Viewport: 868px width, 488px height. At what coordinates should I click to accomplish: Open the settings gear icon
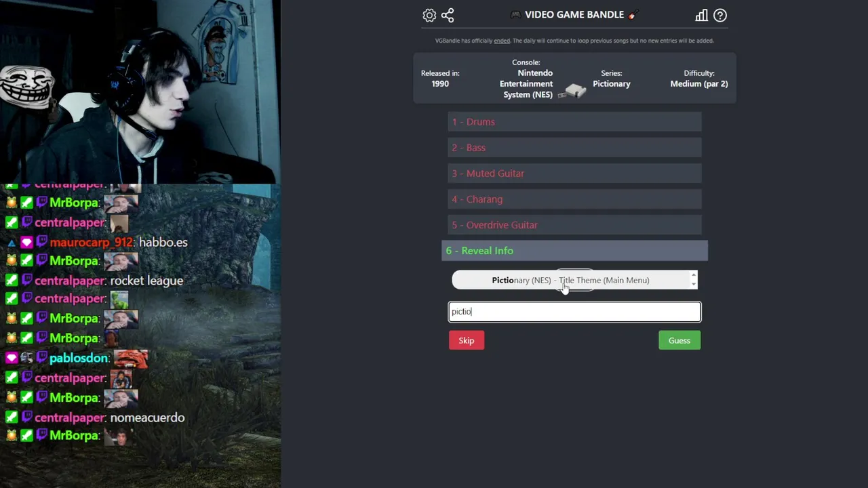pyautogui.click(x=429, y=15)
